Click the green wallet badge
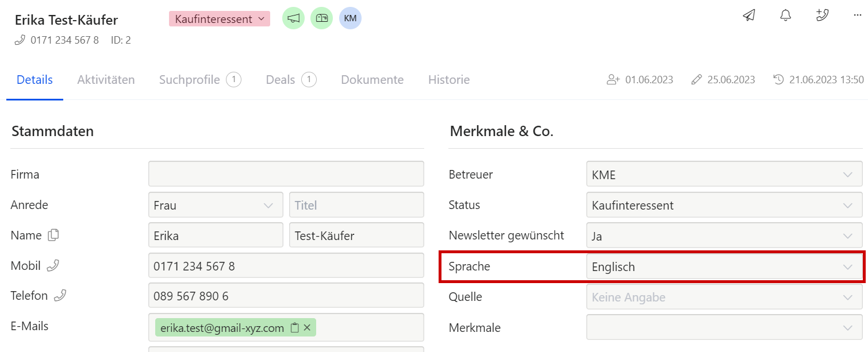 pyautogui.click(x=321, y=18)
